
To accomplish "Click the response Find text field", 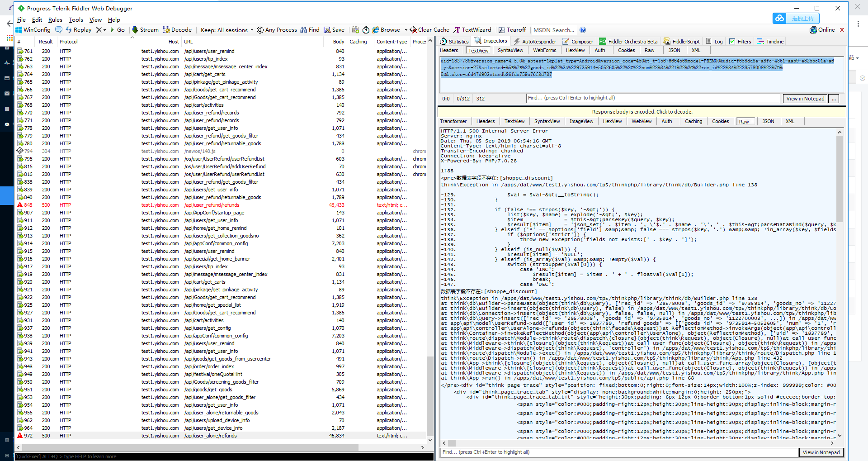I will click(x=619, y=452).
